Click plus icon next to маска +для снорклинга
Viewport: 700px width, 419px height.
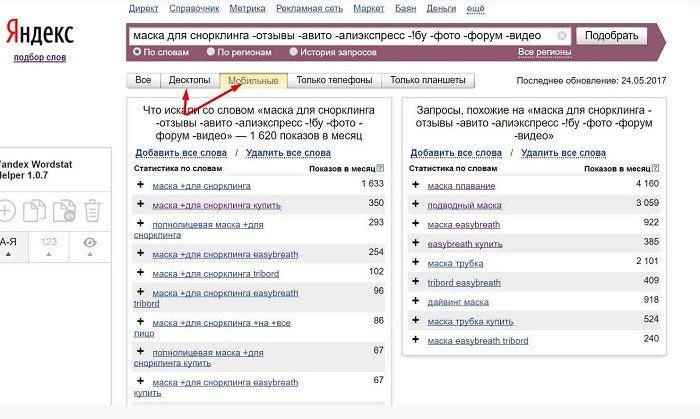point(140,184)
